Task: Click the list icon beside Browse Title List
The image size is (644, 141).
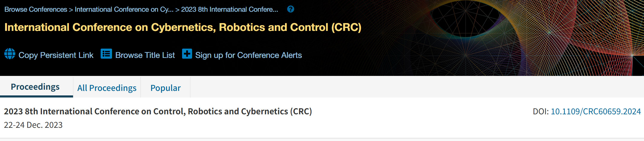Action: tap(106, 54)
